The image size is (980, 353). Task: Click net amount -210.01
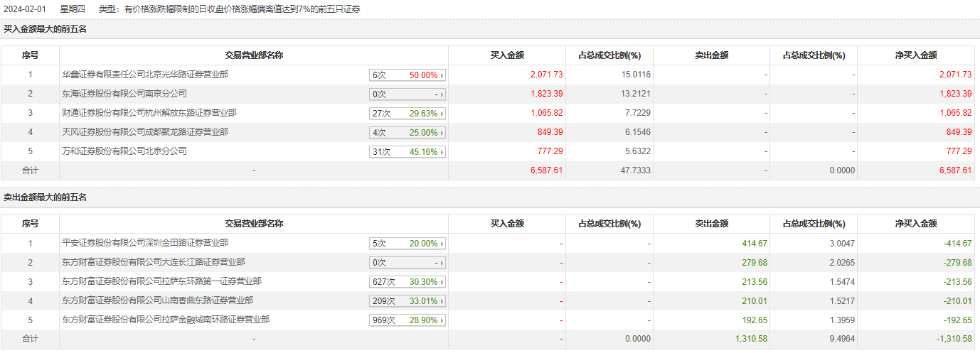click(x=957, y=300)
